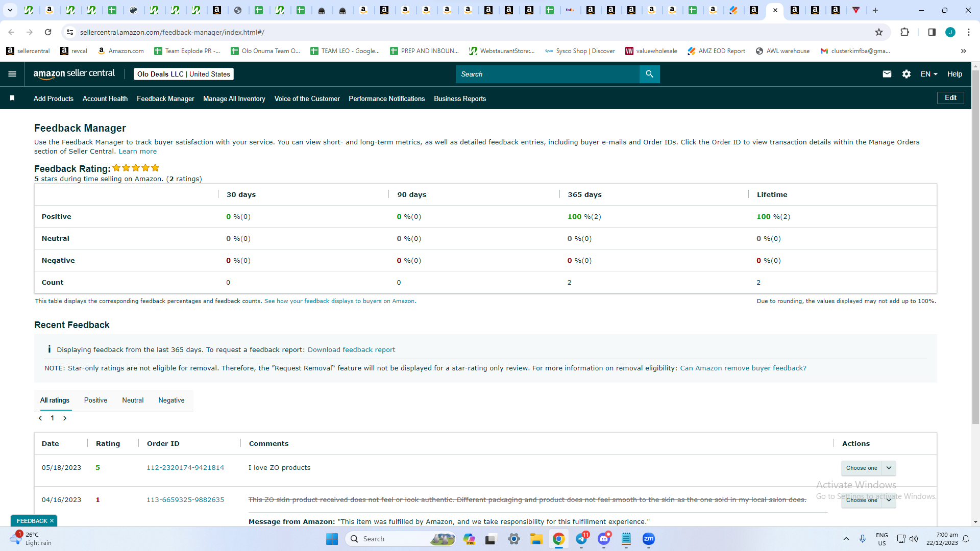The height and width of the screenshot is (551, 980).
Task: Open Olo Deals LLC account switcher
Action: 184,74
